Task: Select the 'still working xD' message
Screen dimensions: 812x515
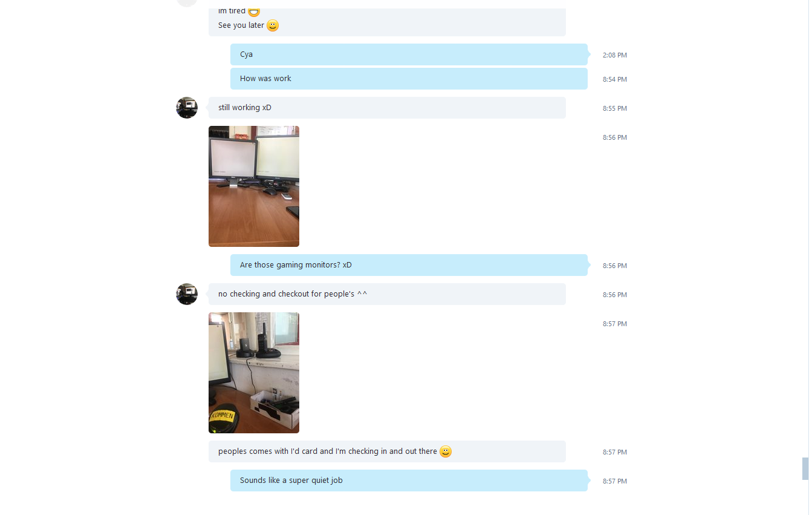Action: (x=387, y=108)
